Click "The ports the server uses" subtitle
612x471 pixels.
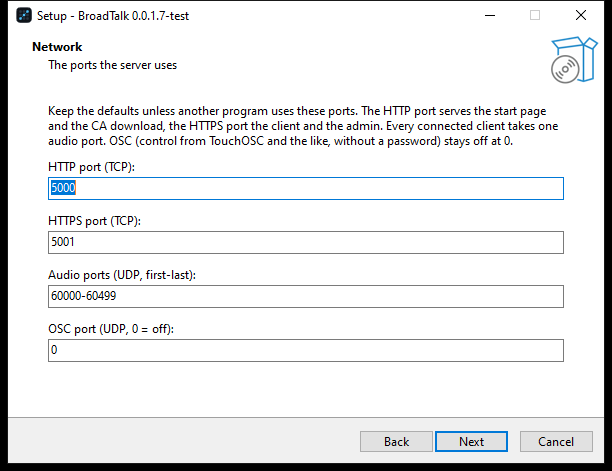[x=112, y=65]
